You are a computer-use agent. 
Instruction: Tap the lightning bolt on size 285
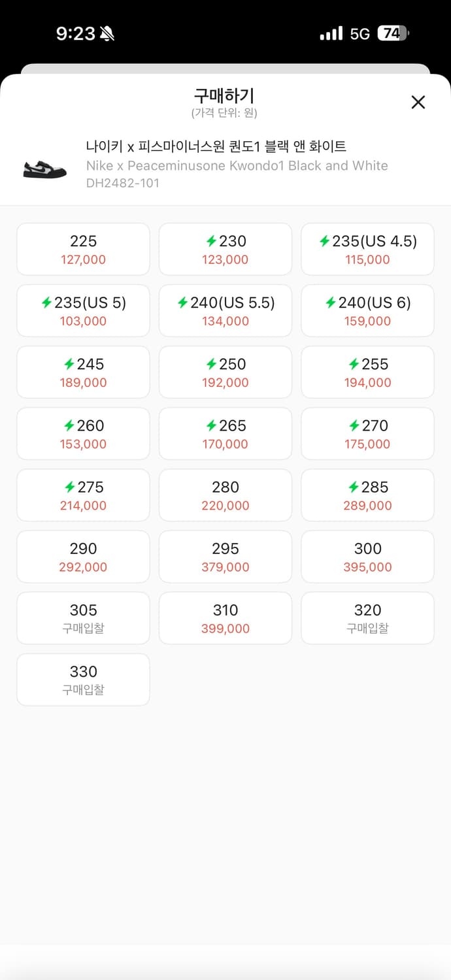[x=354, y=487]
